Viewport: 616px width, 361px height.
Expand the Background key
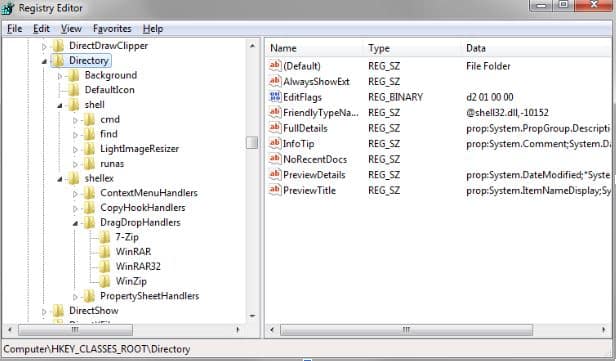[x=60, y=76]
